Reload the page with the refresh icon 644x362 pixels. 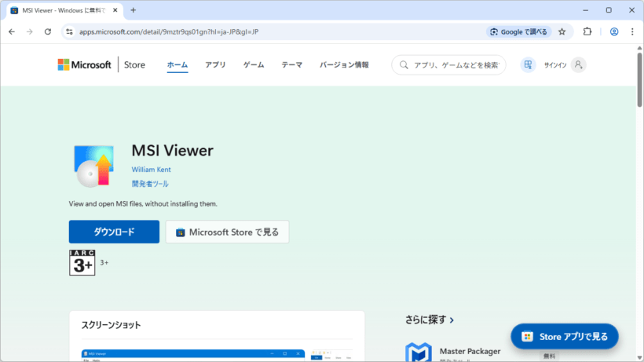pyautogui.click(x=48, y=31)
